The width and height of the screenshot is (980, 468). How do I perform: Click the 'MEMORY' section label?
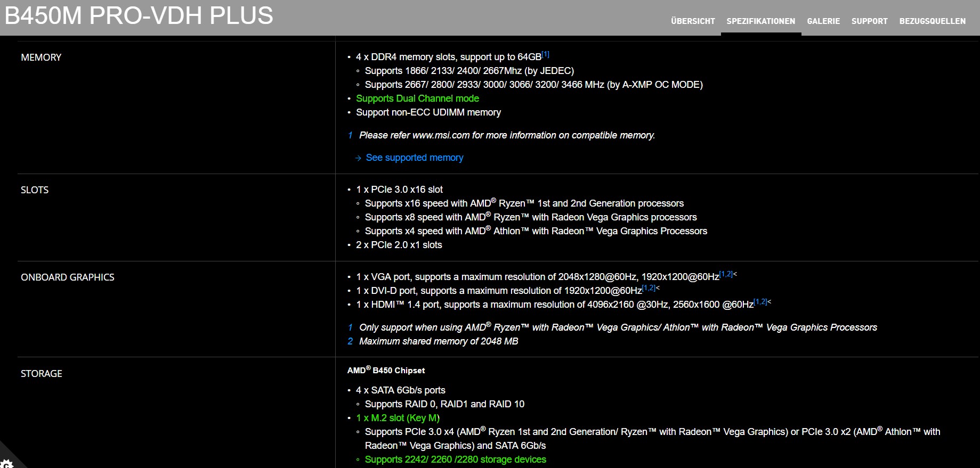pos(41,58)
